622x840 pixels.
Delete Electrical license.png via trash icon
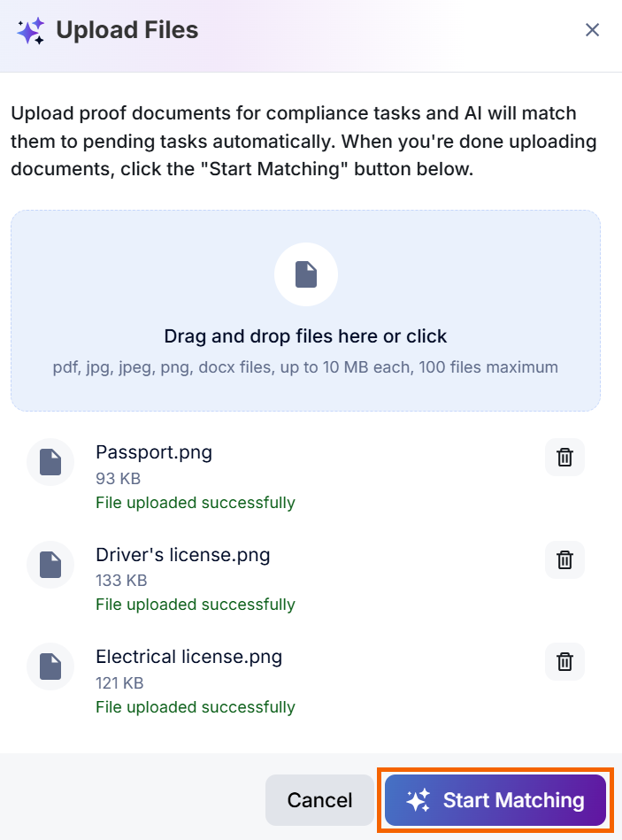(564, 661)
